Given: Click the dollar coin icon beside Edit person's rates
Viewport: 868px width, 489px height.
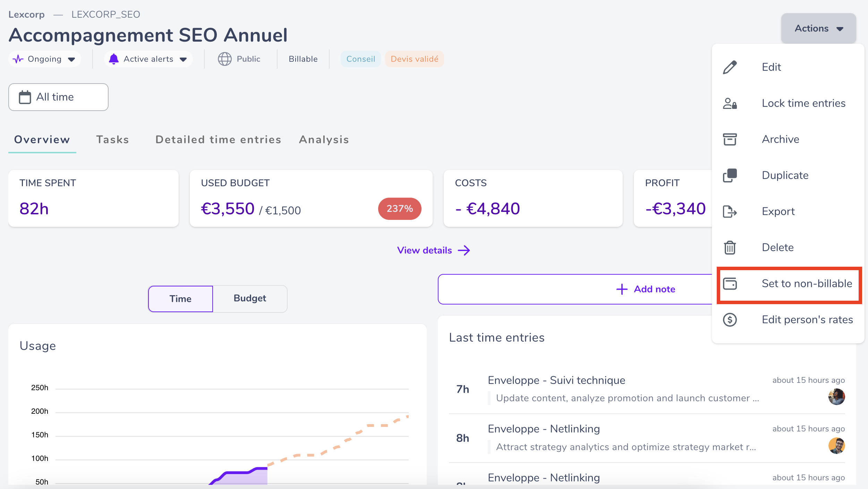Looking at the screenshot, I should coord(730,320).
